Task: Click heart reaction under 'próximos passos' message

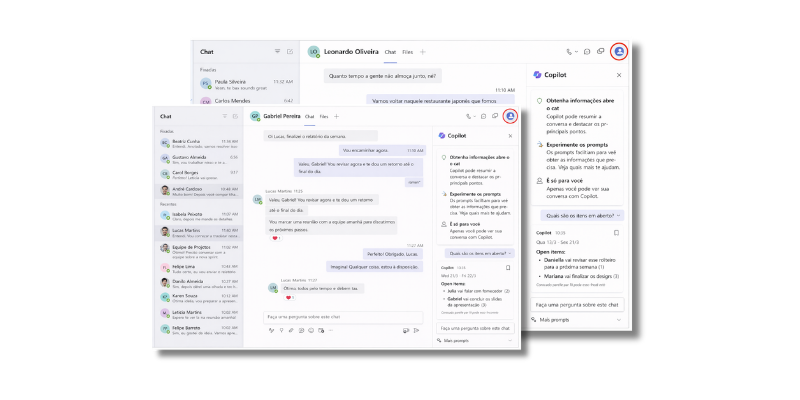Action: [276, 238]
